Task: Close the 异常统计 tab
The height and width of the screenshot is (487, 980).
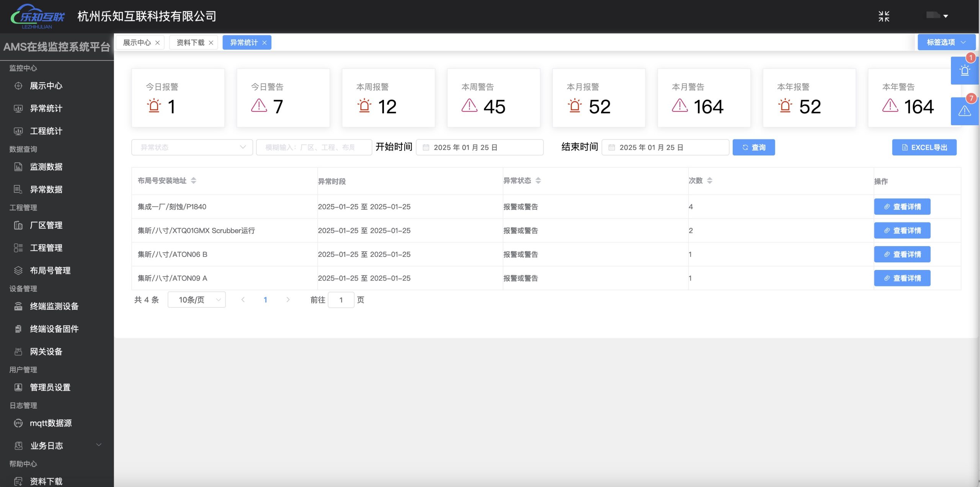Action: pos(265,42)
